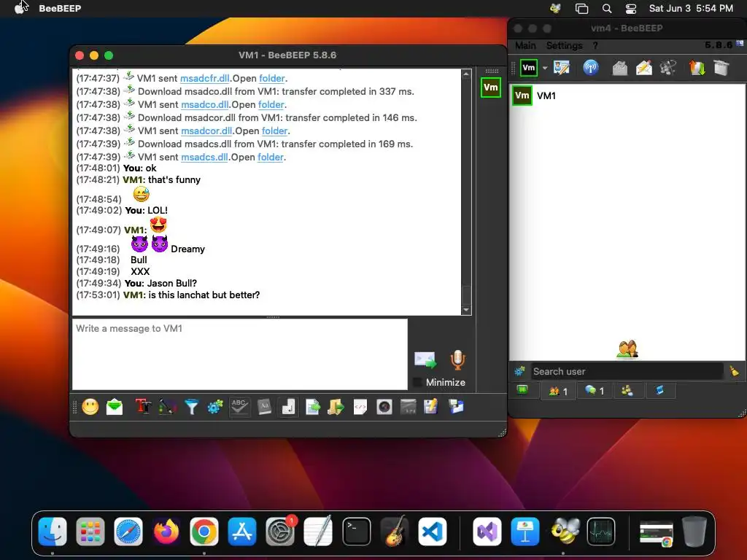Click the envelope with pencil compose icon
Image resolution: width=747 pixels, height=560 pixels.
pos(644,68)
